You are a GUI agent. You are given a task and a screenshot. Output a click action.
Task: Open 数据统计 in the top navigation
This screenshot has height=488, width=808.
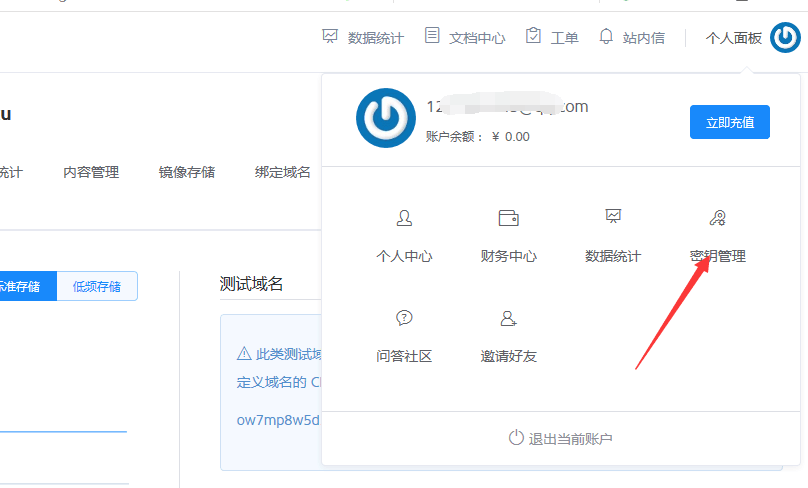(363, 38)
